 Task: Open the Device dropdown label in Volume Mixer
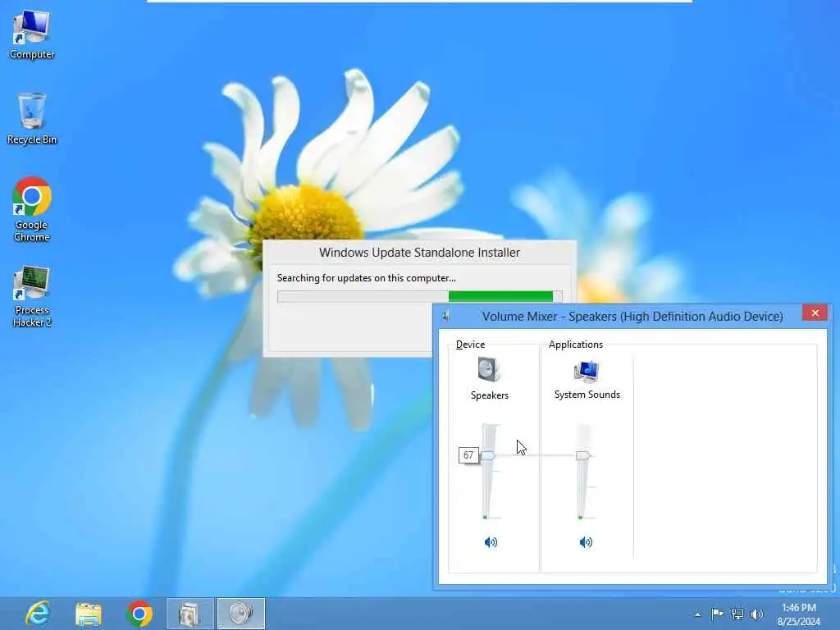click(470, 345)
